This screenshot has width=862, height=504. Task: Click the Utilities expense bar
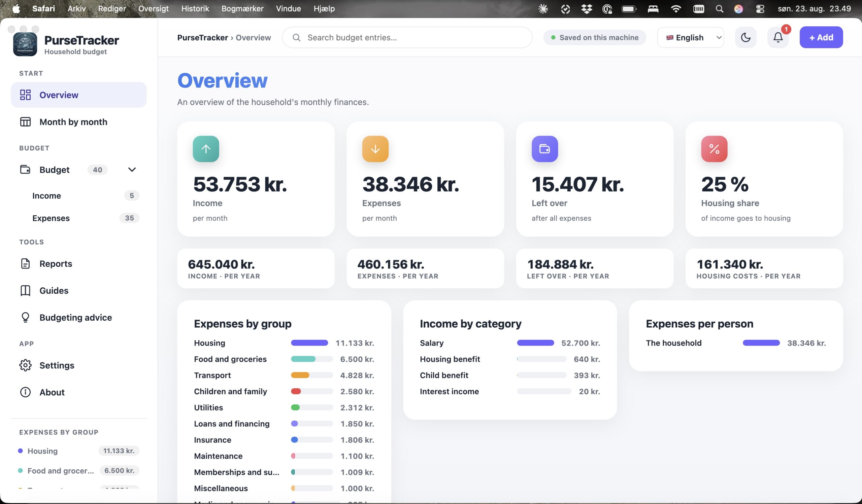click(x=311, y=407)
